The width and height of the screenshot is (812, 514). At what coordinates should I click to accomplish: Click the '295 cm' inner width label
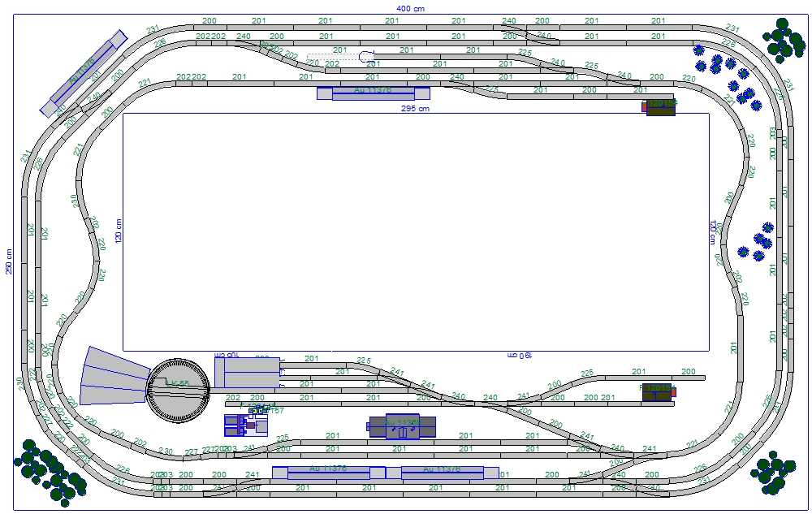pos(415,108)
